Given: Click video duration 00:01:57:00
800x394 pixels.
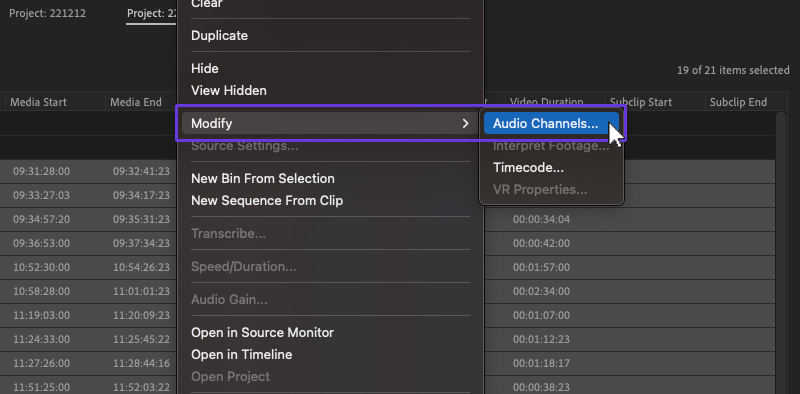Looking at the screenshot, I should [x=541, y=267].
